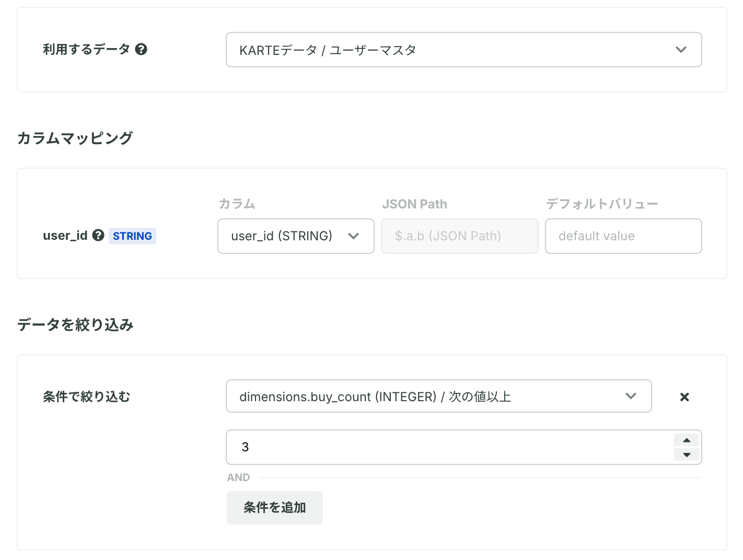Open the dimensions.buy_count condition dropdown
The width and height of the screenshot is (743, 560).
pyautogui.click(x=439, y=396)
